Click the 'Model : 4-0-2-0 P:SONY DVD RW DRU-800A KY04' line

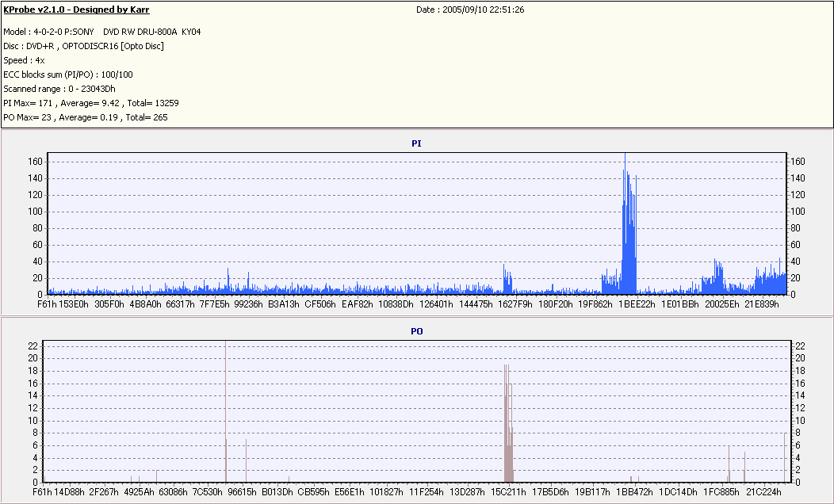102,32
